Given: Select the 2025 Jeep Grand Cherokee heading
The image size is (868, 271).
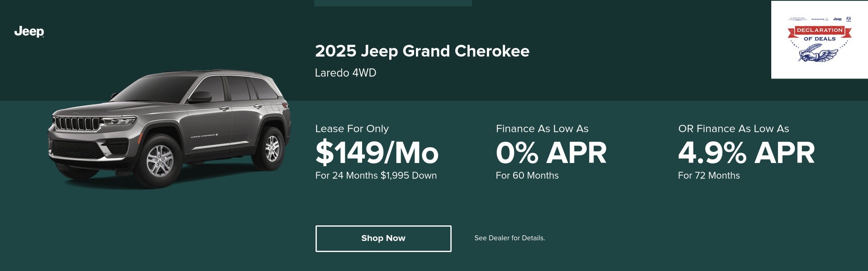Looking at the screenshot, I should coord(423,51).
